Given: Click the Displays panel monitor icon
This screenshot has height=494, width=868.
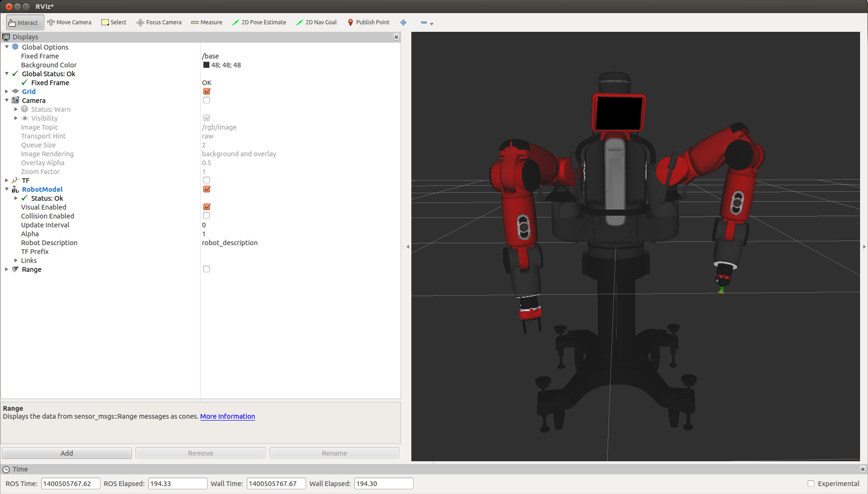Looking at the screenshot, I should pos(6,37).
